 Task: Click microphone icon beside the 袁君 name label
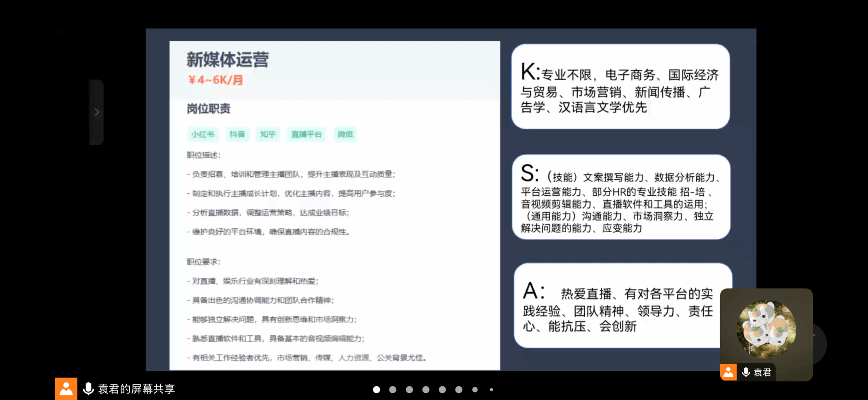[x=746, y=372]
